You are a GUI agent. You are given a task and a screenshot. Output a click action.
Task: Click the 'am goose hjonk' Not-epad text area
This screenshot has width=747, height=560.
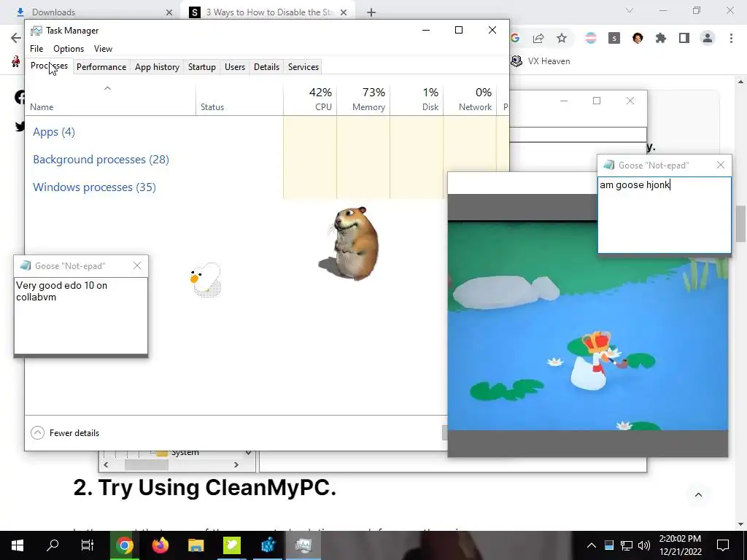(x=664, y=215)
